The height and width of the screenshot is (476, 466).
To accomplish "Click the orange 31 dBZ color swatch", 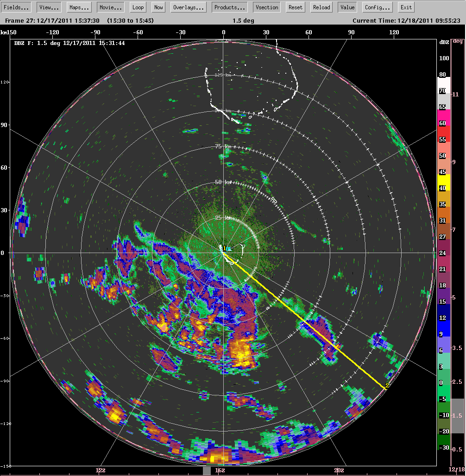I will coord(444,215).
